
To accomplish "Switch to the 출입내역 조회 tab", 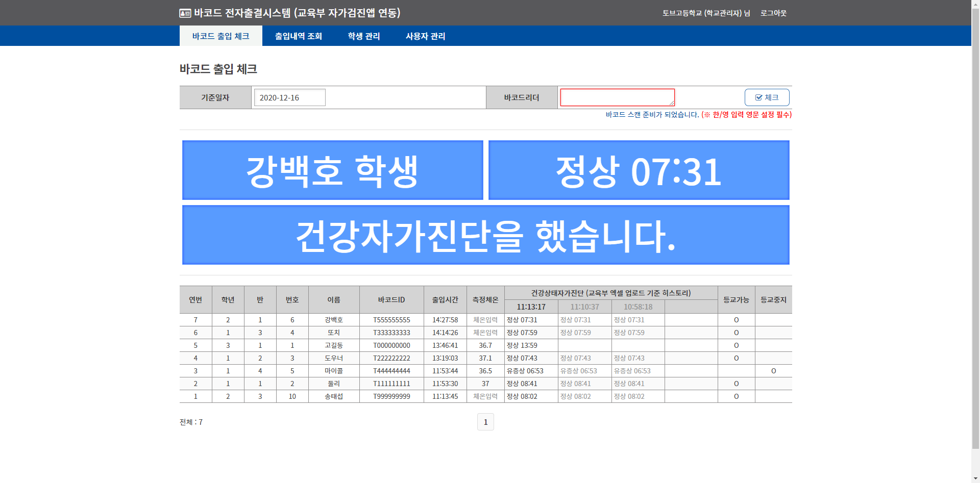I will 298,36.
